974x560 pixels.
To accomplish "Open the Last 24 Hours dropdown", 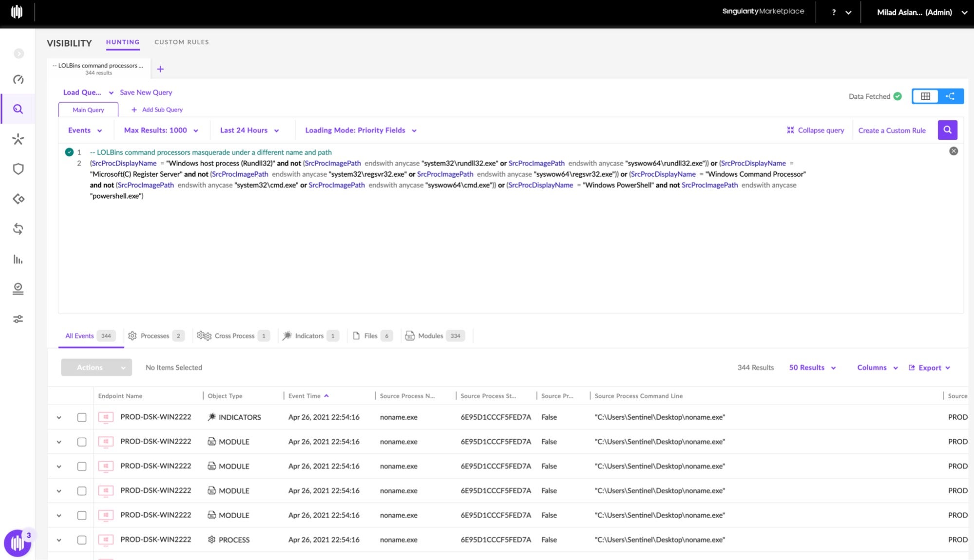I will point(249,131).
